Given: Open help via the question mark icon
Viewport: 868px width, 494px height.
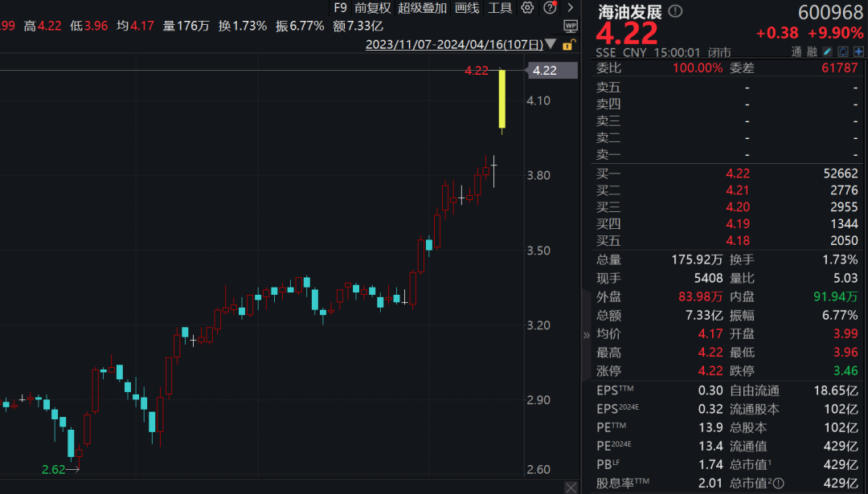Looking at the screenshot, I should [550, 8].
